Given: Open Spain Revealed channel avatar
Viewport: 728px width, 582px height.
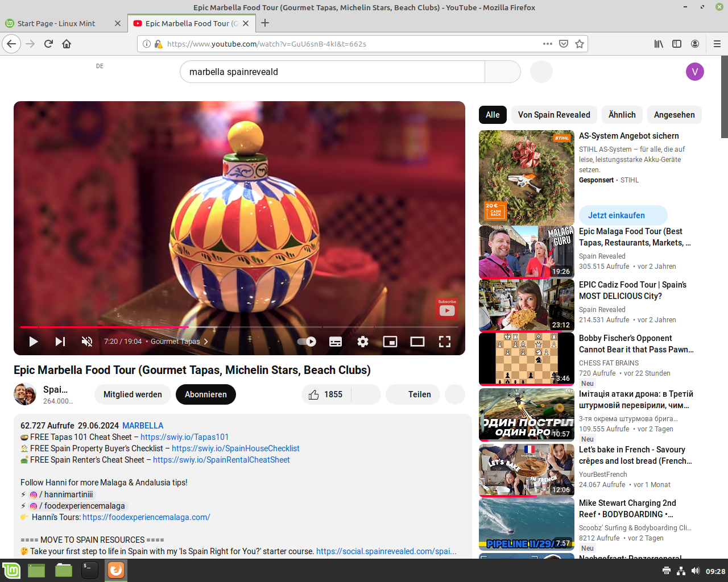Looking at the screenshot, I should (x=25, y=394).
